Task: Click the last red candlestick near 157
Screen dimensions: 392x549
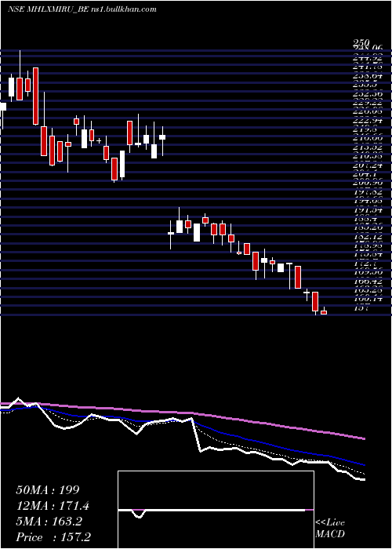Action: (324, 312)
